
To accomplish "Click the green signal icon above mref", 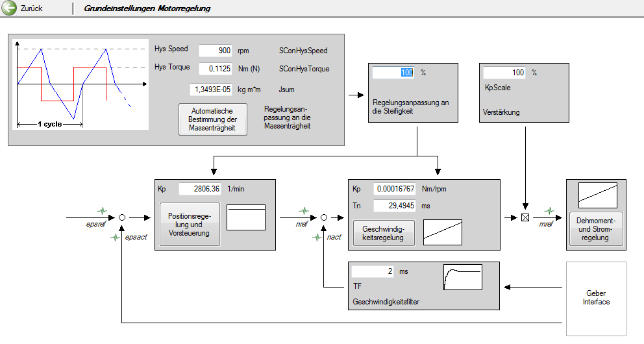I will 549,210.
